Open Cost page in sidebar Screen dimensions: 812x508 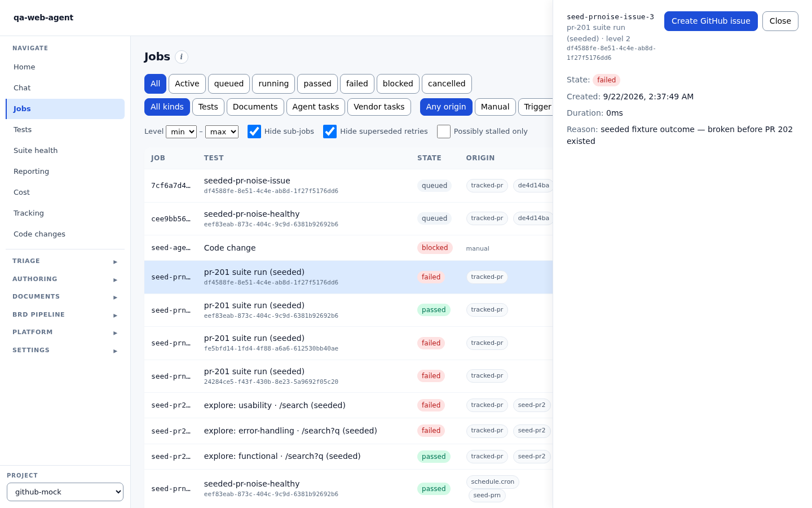[65, 192]
